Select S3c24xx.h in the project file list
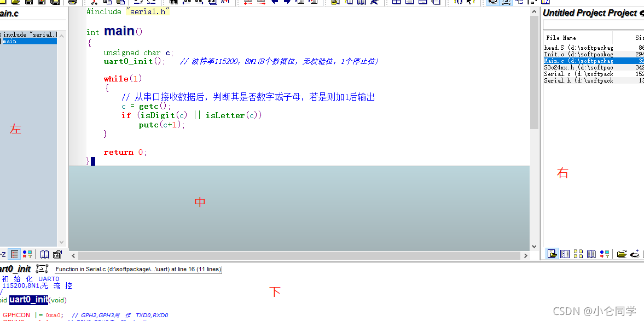Screen dimensions: 644x321 pos(578,67)
